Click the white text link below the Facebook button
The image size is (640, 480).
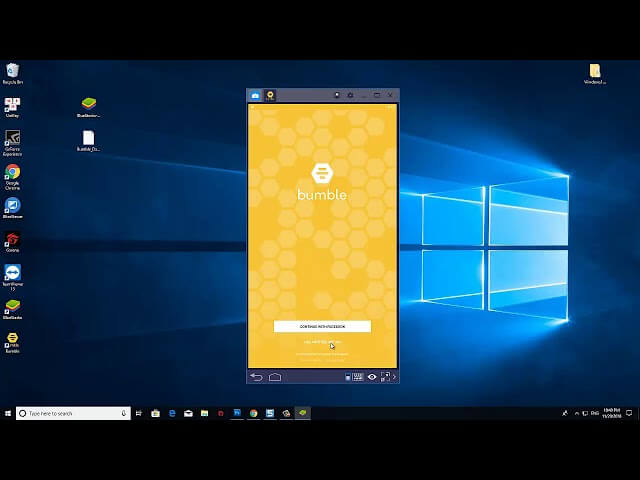322,342
